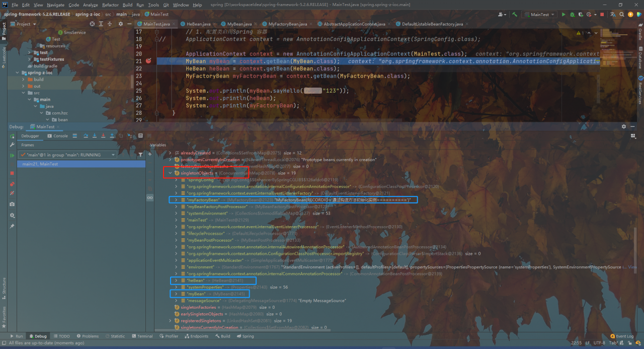Click the 22:55 caret position indicator

point(577,343)
